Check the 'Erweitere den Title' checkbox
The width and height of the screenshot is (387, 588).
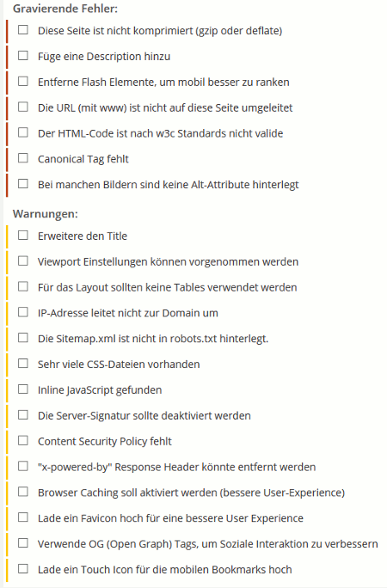(x=23, y=236)
